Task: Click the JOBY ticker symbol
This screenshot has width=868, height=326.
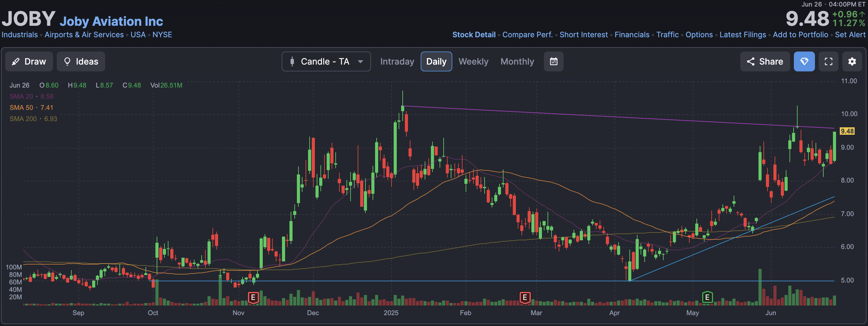Action: (x=28, y=18)
